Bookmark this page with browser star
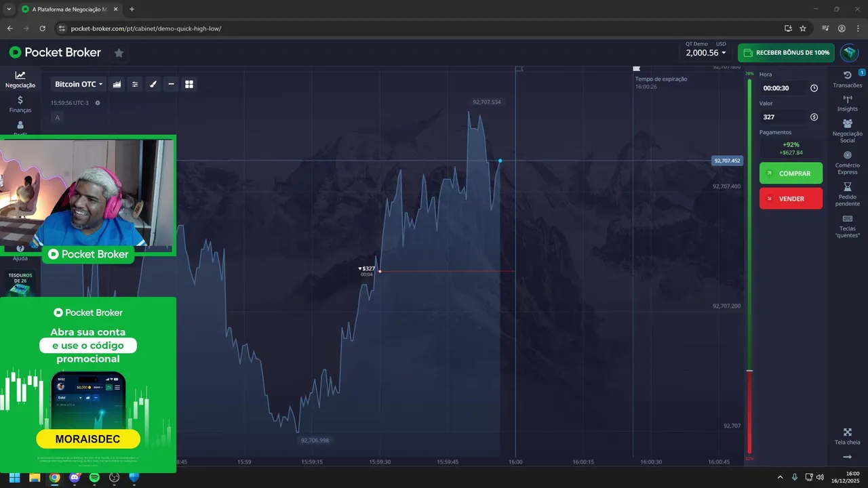868x488 pixels. coord(803,28)
